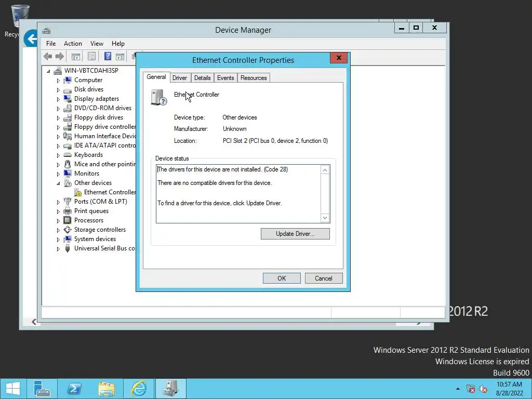This screenshot has height=399, width=532.
Task: Click the unknown device icon in the Properties dialog
Action: (x=159, y=98)
